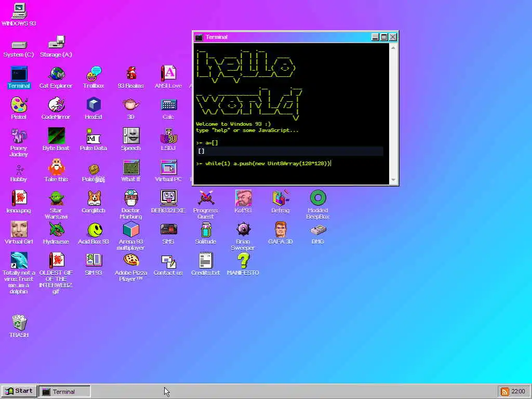Select Terminal in the taskbar
This screenshot has width=532, height=399.
pyautogui.click(x=64, y=392)
